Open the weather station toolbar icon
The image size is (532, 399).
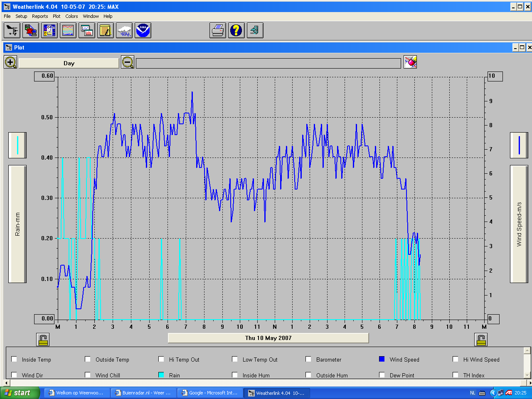pyautogui.click(x=12, y=30)
